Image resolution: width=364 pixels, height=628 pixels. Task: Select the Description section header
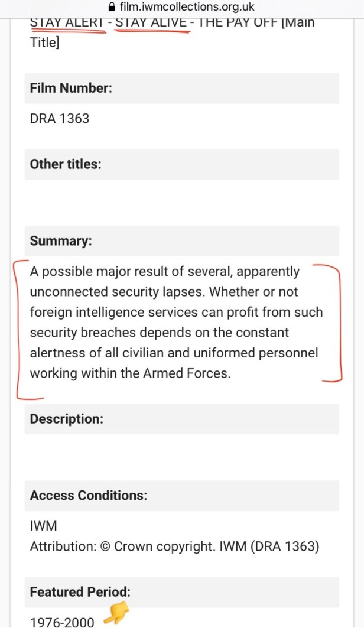(67, 419)
